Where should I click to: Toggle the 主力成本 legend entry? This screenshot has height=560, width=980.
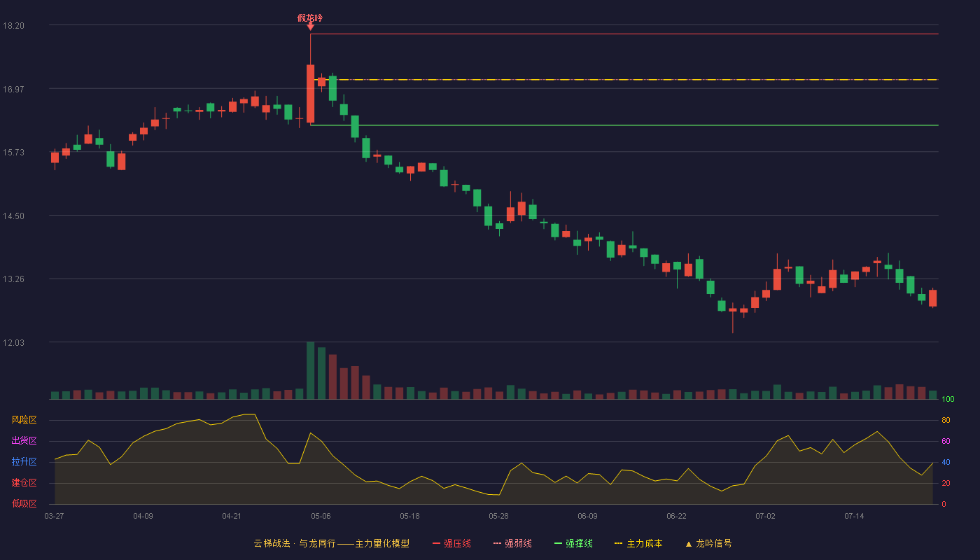(638, 543)
